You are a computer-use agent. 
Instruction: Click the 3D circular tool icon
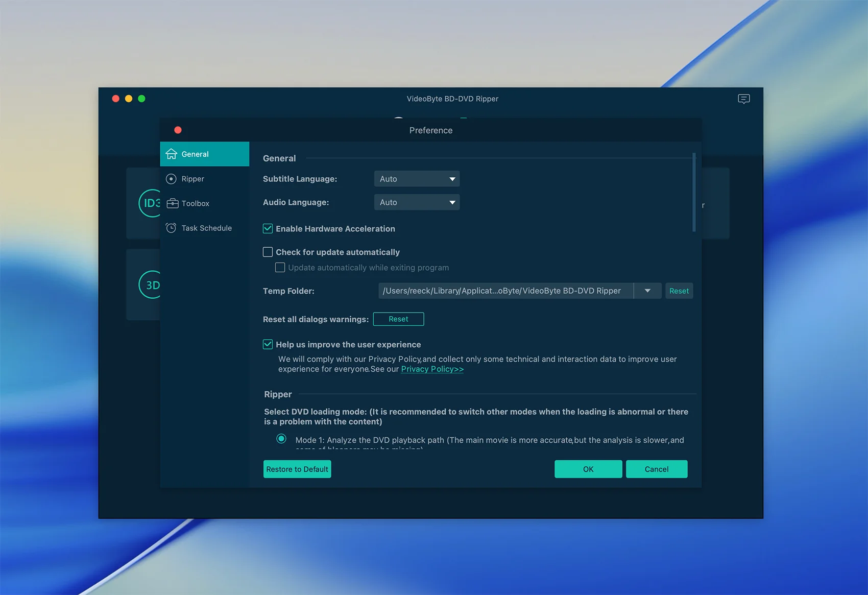[149, 285]
